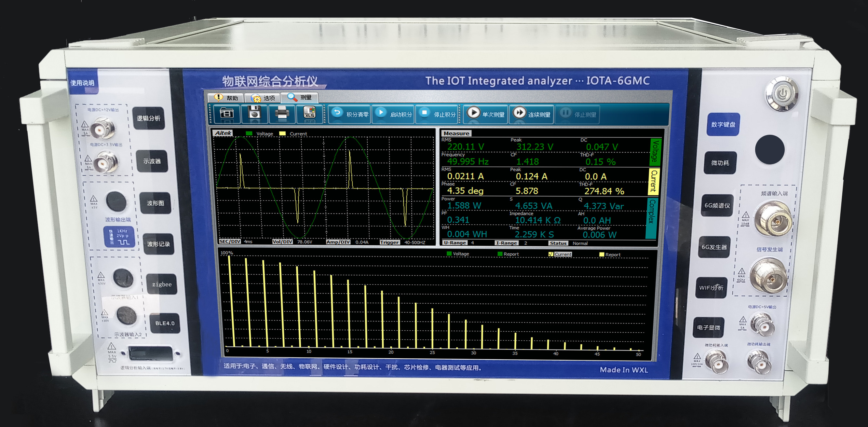The width and height of the screenshot is (868, 427).
Task: Run a single measurement 单次测量
Action: (x=485, y=114)
